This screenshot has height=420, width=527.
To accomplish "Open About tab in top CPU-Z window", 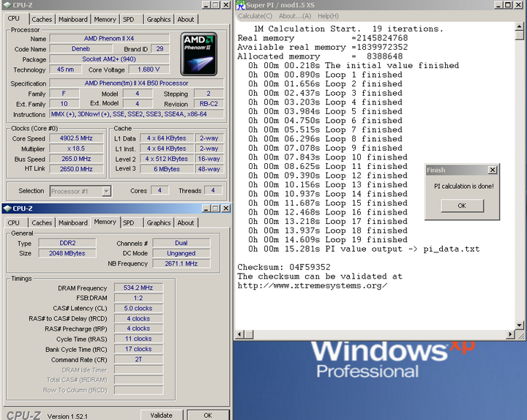I will [x=185, y=20].
